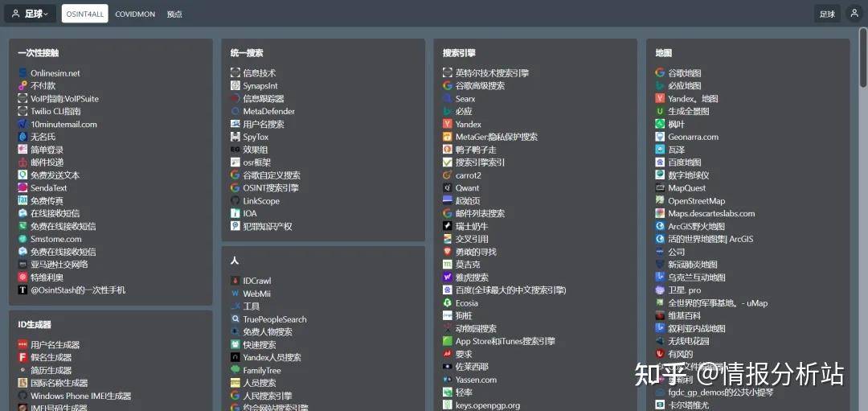Click the 统一搜索 section heading
Screen dimensions: 868x411
[x=247, y=53]
